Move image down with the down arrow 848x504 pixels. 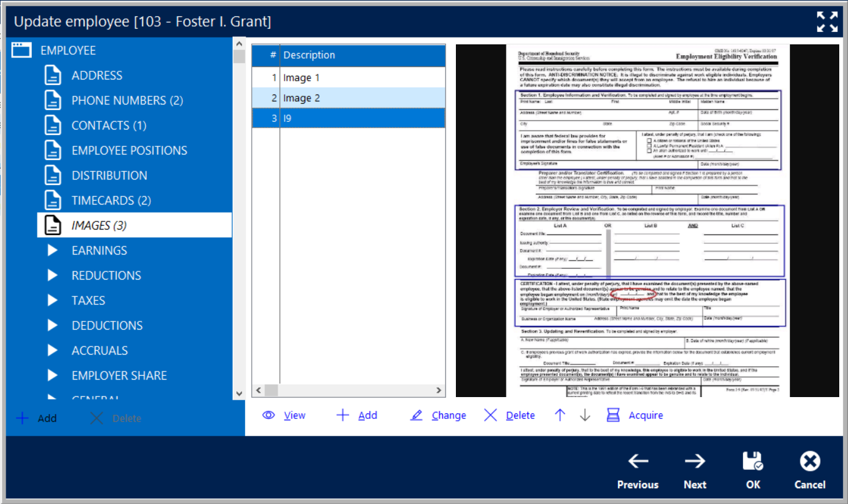(x=585, y=415)
